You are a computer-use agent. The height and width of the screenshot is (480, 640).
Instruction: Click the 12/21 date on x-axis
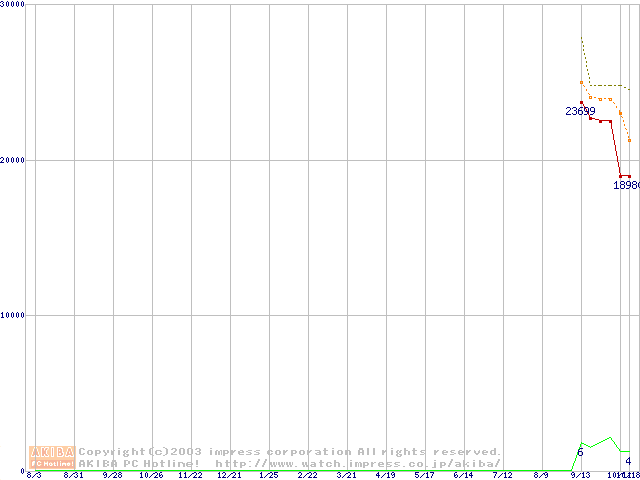(229, 476)
